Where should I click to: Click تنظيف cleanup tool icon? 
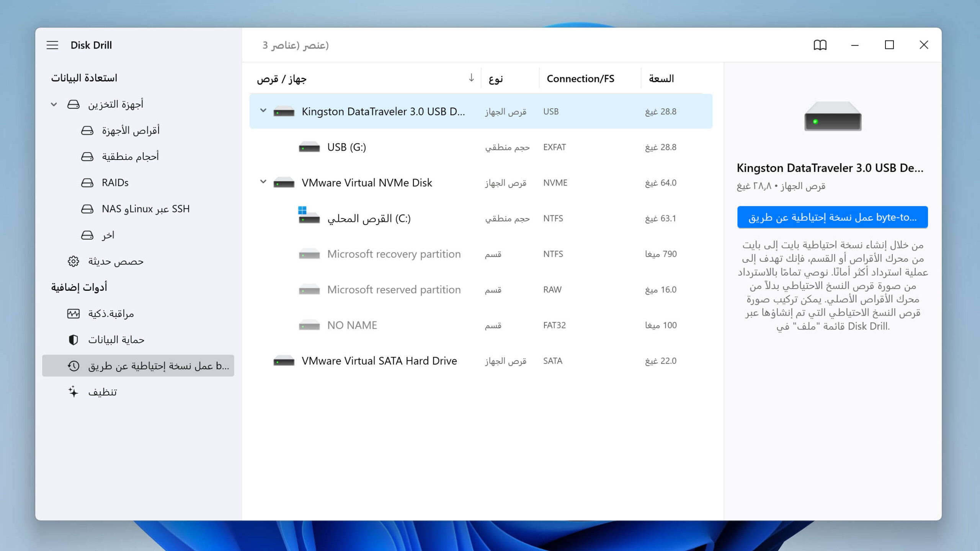[73, 391]
